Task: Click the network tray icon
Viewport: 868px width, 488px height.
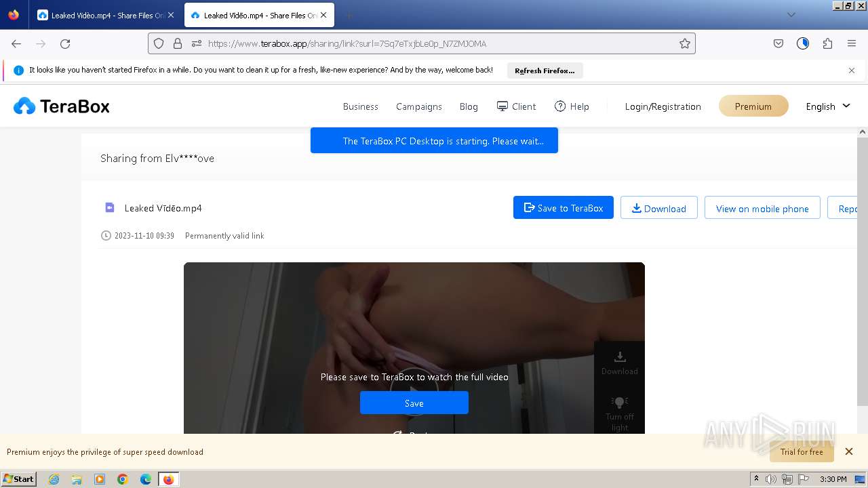Action: 787,479
